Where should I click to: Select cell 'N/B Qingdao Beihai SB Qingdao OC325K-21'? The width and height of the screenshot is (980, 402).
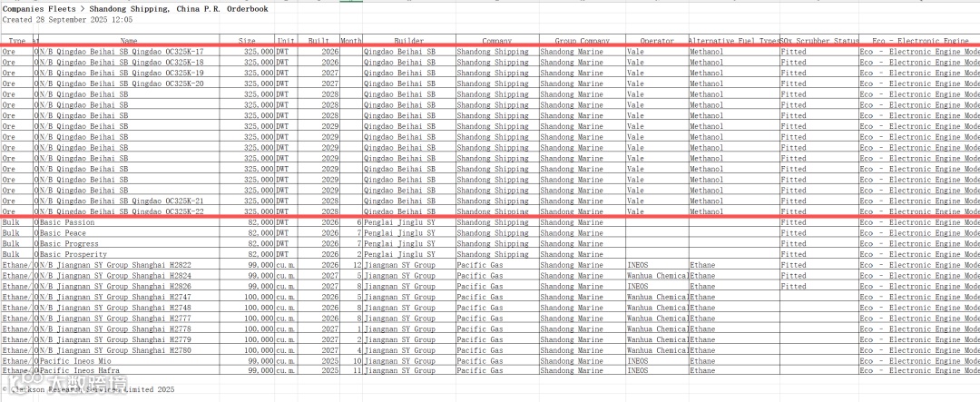[x=129, y=201]
